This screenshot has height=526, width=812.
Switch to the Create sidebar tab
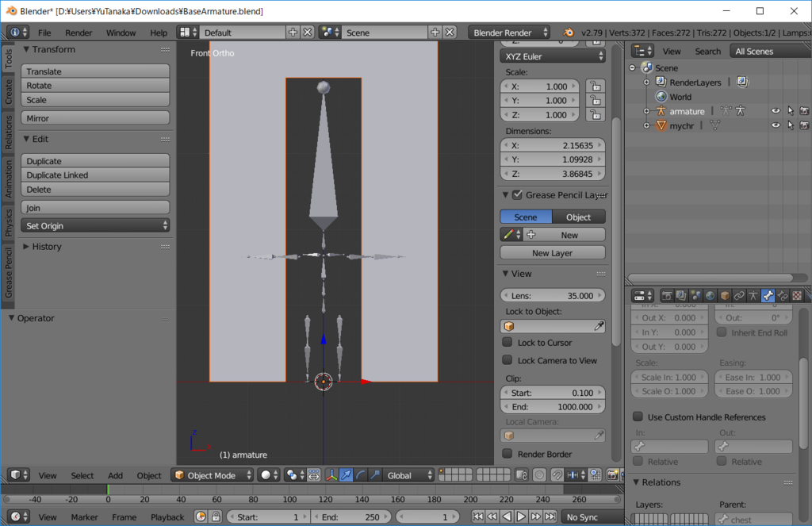click(8, 92)
